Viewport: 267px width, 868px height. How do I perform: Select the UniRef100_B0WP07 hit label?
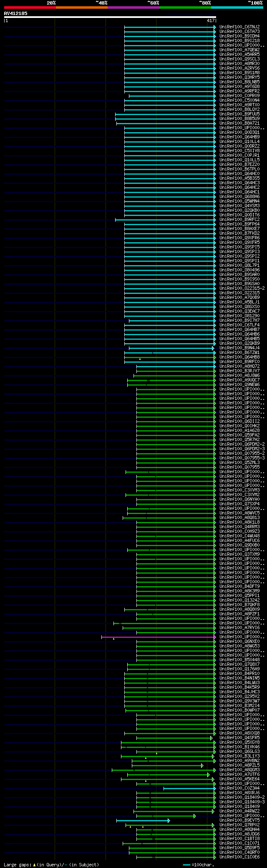click(x=239, y=710)
